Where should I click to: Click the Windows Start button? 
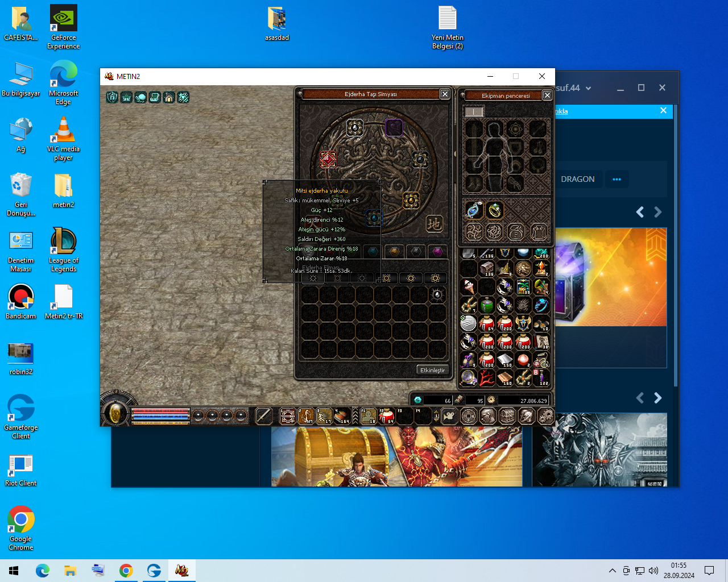(14, 571)
